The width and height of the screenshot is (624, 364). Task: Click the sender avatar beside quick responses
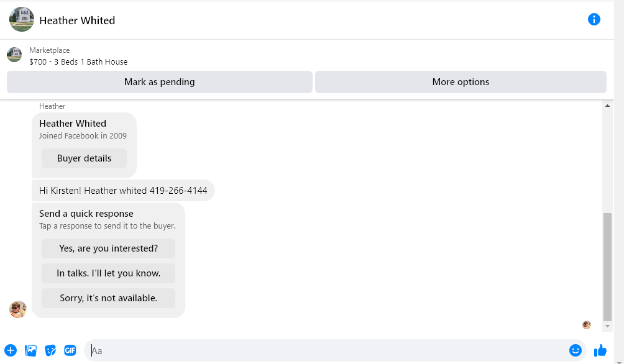[18, 309]
